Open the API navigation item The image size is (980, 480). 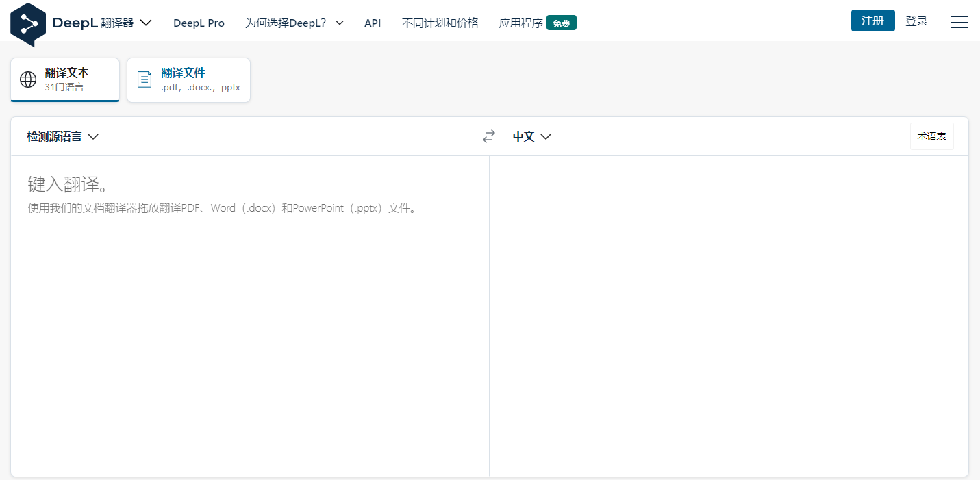click(373, 23)
